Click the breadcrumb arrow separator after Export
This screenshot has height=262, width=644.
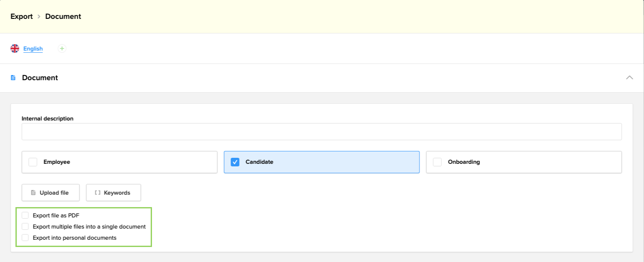pos(39,17)
